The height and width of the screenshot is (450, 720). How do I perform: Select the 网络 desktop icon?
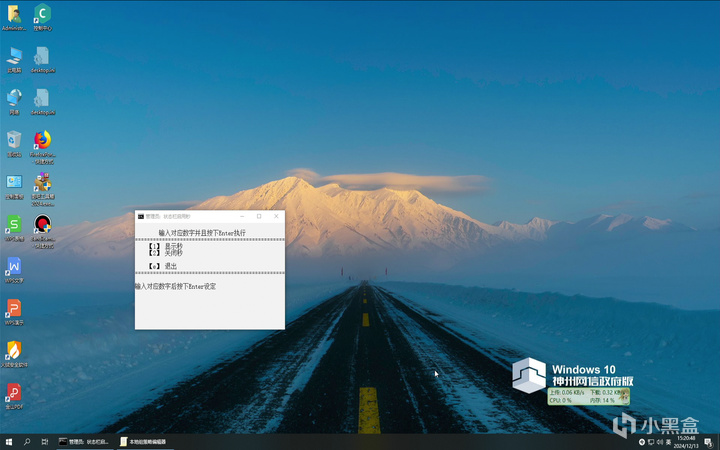tap(14, 102)
